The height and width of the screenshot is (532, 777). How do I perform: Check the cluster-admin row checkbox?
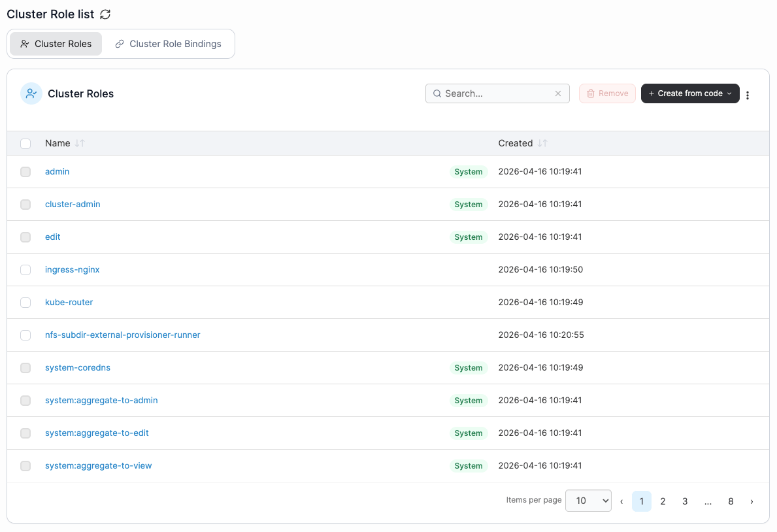tap(25, 205)
